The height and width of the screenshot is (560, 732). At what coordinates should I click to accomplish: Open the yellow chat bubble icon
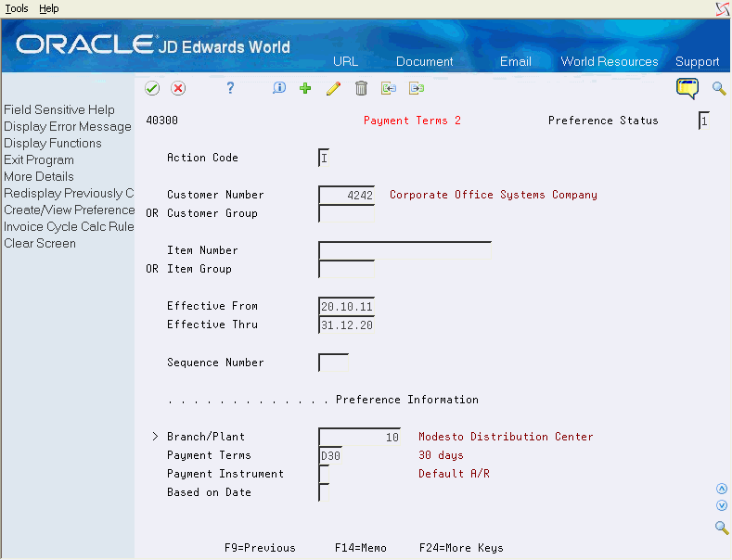click(x=687, y=88)
